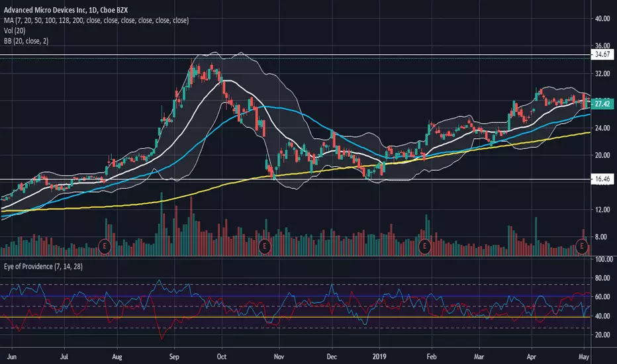Click the 12.00 price axis label
The width and height of the screenshot is (617, 364).
click(x=602, y=210)
